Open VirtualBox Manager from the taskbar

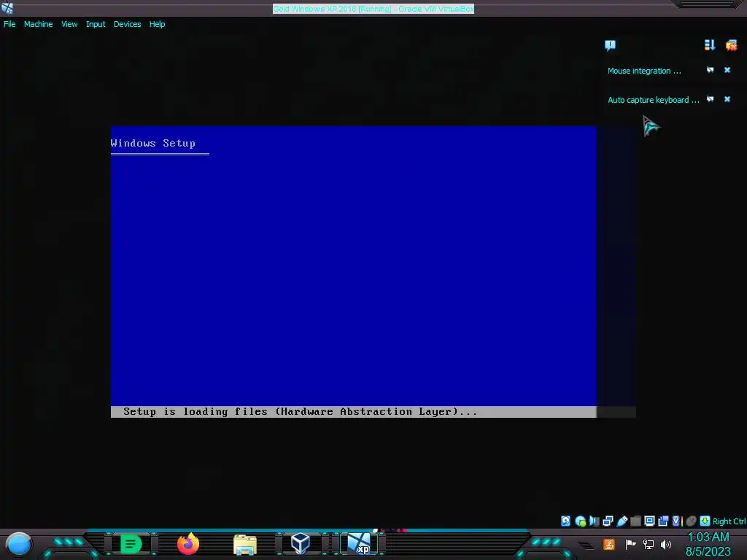pyautogui.click(x=301, y=543)
